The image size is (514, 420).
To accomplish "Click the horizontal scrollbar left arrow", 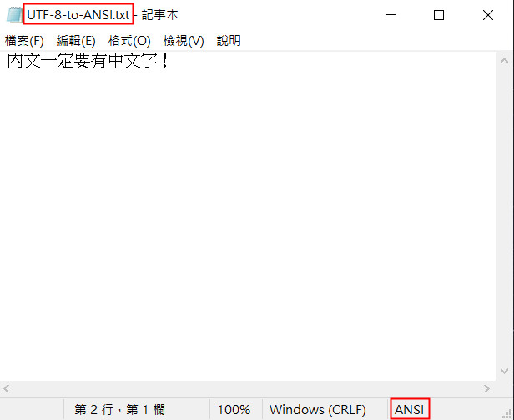I will tap(7, 389).
